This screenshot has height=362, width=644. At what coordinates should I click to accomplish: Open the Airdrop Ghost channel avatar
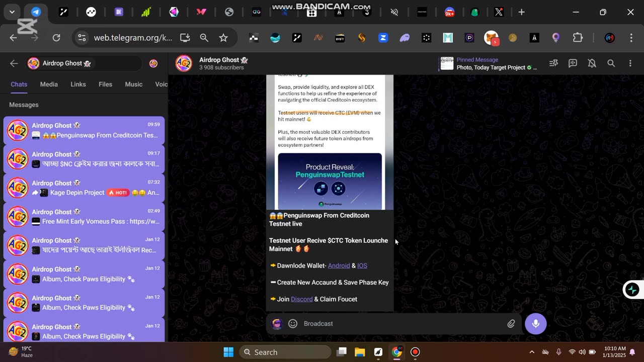184,63
